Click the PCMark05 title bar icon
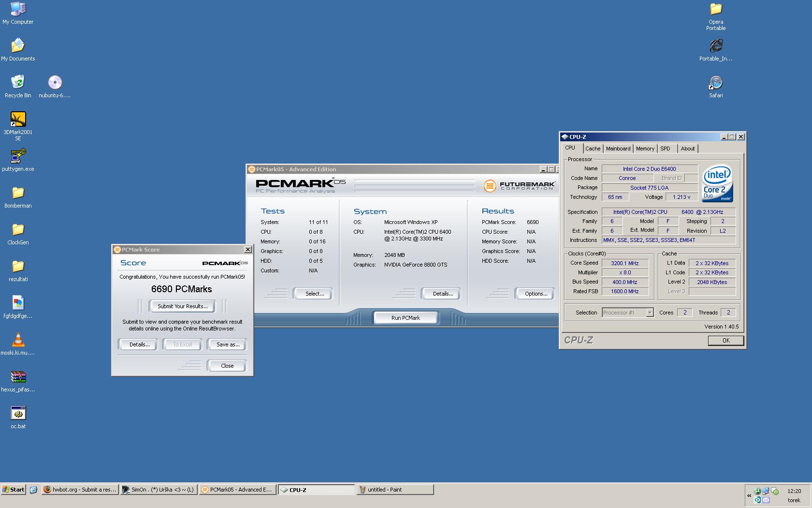This screenshot has width=812, height=508. pos(251,169)
